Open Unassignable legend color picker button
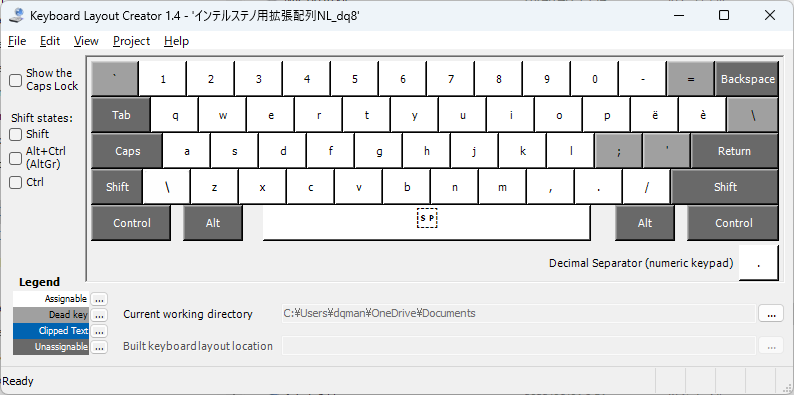The height and width of the screenshot is (395, 794). tap(99, 347)
